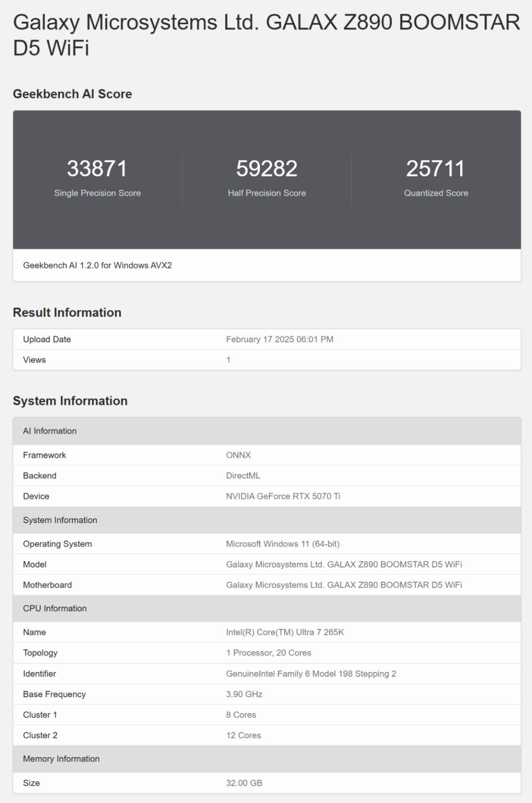Click Geekbench AI 1.2.0 for Windows AVX2 text
The height and width of the screenshot is (803, 532).
[98, 266]
